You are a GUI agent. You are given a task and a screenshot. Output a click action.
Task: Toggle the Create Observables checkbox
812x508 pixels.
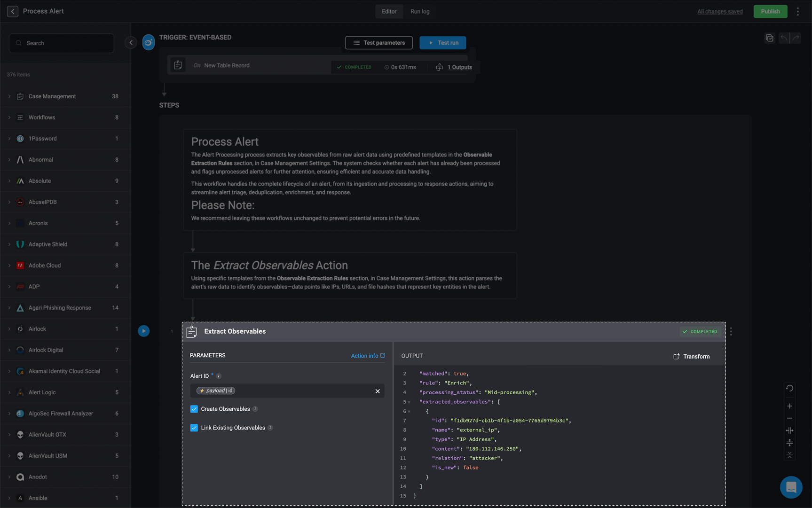tap(194, 409)
